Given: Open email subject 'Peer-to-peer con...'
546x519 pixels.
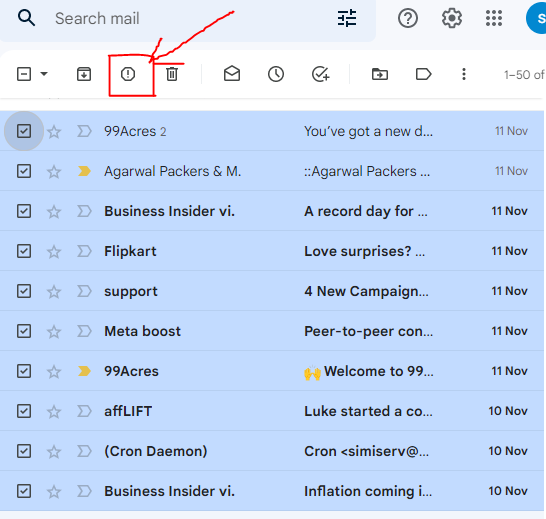Looking at the screenshot, I should [368, 331].
